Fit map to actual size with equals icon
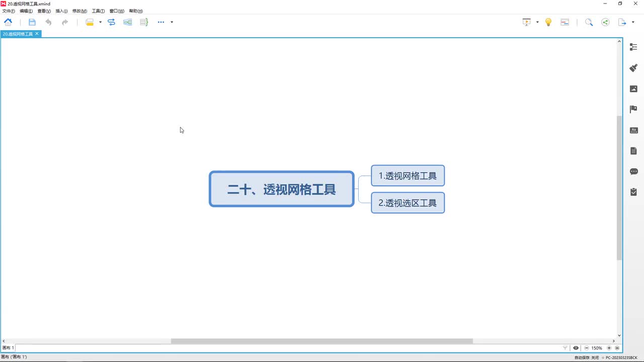Viewport: 644px width, 362px height. (x=617, y=348)
